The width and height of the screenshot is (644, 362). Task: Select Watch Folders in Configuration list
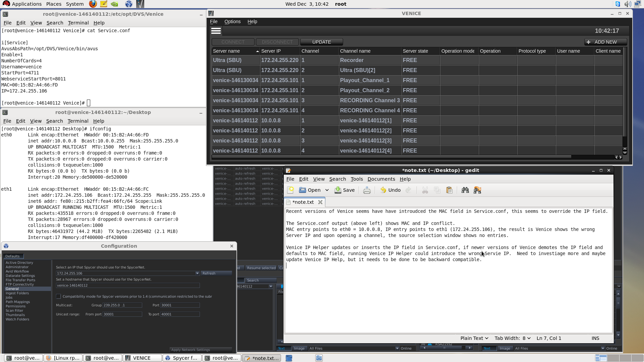click(17, 319)
